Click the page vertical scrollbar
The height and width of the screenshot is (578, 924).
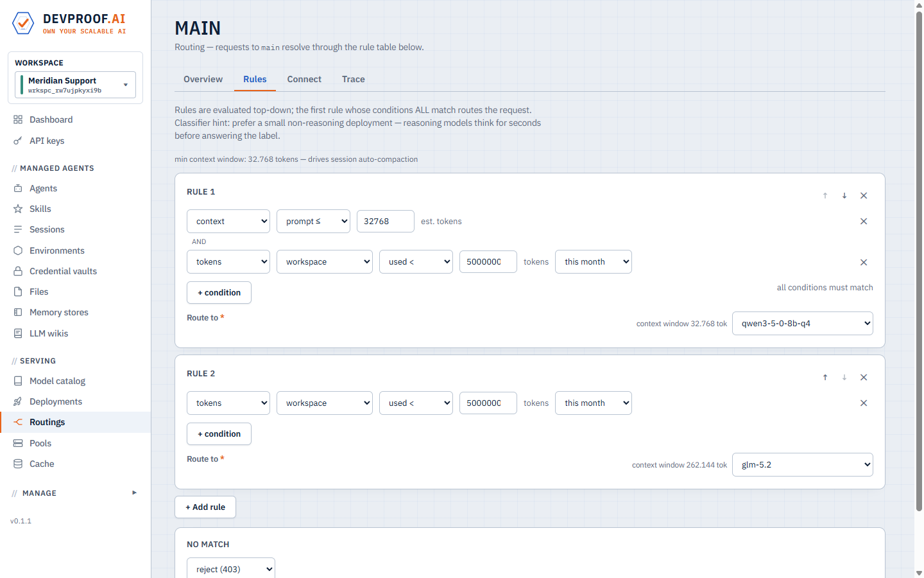click(919, 261)
